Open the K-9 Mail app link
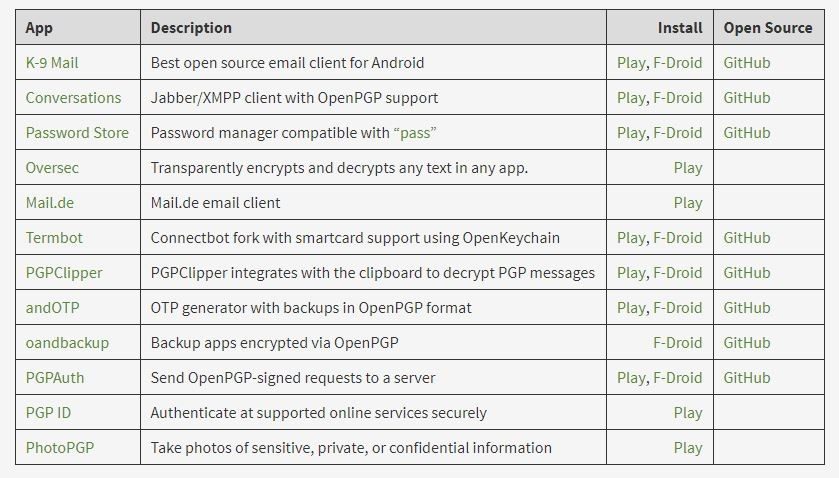Viewport: 839px width, 478px height. pyautogui.click(x=52, y=63)
